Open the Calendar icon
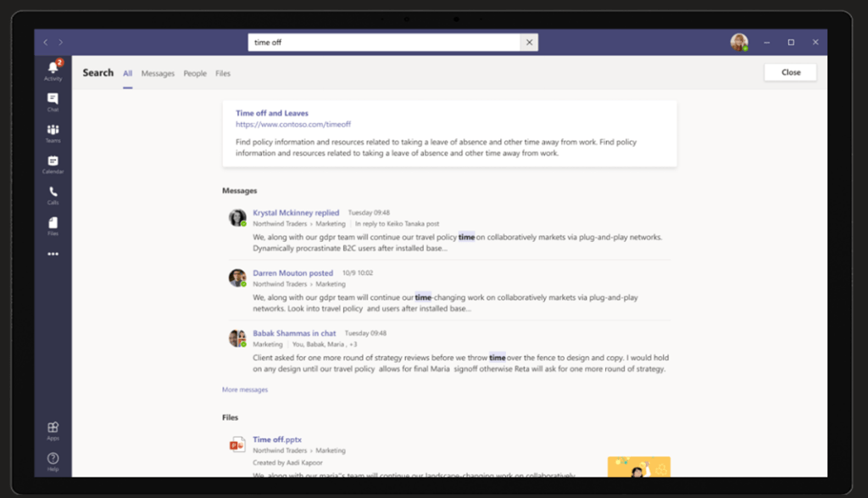 [53, 163]
